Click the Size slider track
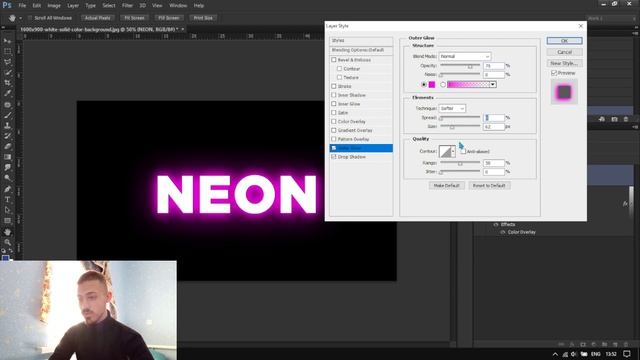This screenshot has height=360, width=640. [x=460, y=127]
